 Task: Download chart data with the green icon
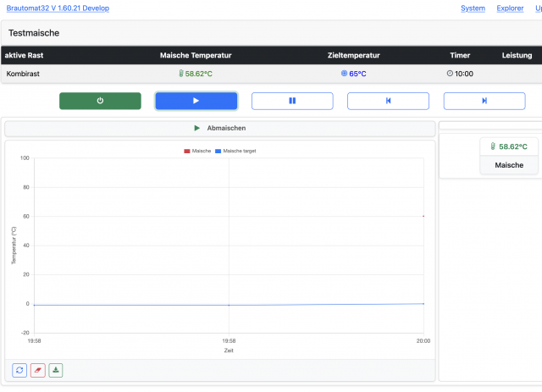(x=56, y=370)
